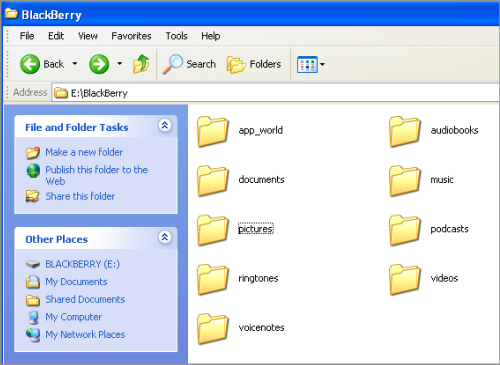Click the videos folder name
Viewport: 500px width, 365px height.
[444, 278]
